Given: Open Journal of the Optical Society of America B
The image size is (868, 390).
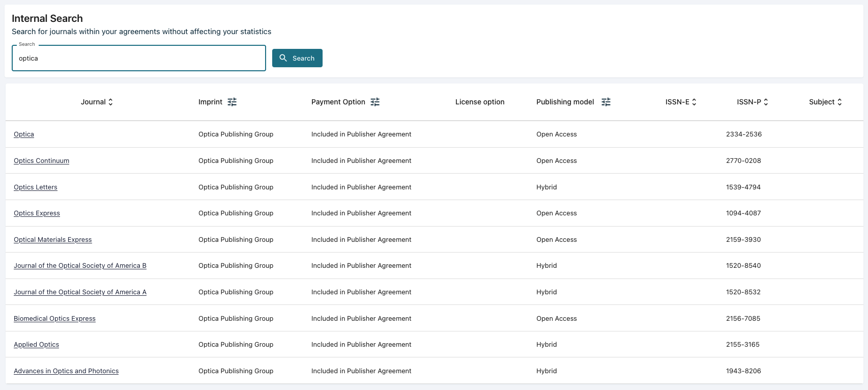Looking at the screenshot, I should (80, 266).
